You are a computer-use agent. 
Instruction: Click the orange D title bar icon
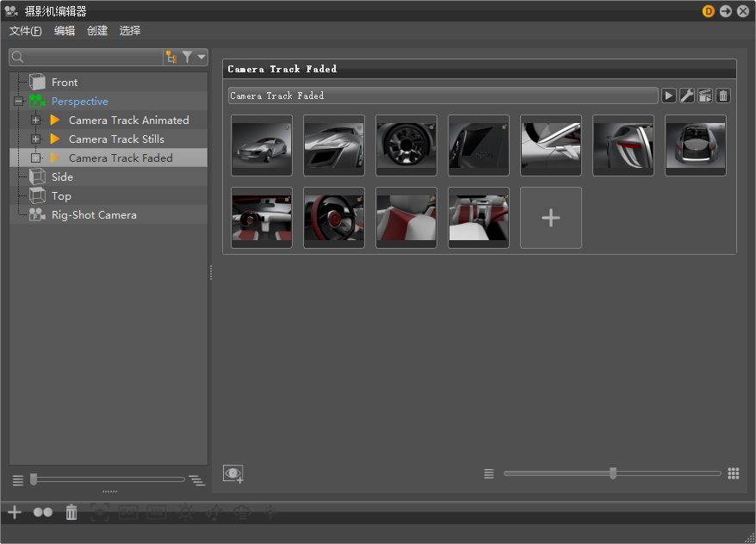[x=709, y=11]
